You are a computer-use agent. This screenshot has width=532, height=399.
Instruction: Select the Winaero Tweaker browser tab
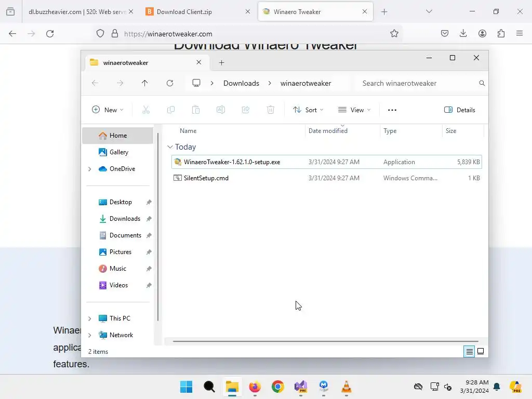pyautogui.click(x=315, y=12)
